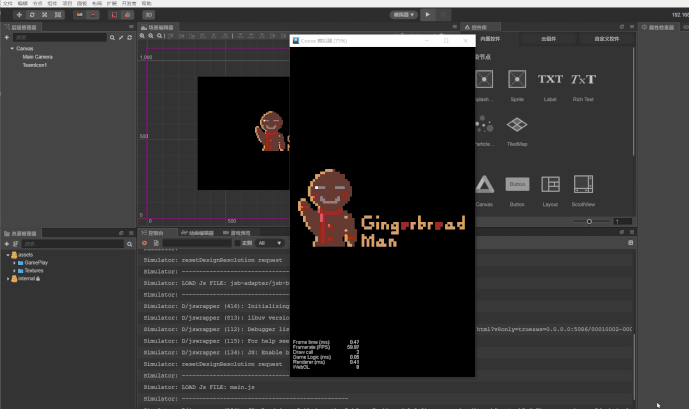Switch to the 自定义控件 custom widgets tab

[x=607, y=39]
